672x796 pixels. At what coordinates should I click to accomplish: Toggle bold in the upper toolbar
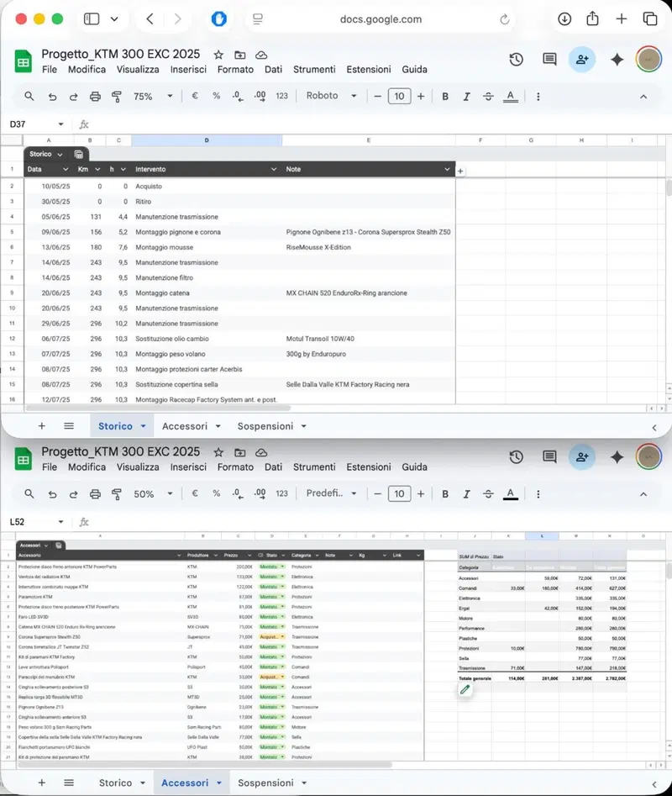point(445,97)
